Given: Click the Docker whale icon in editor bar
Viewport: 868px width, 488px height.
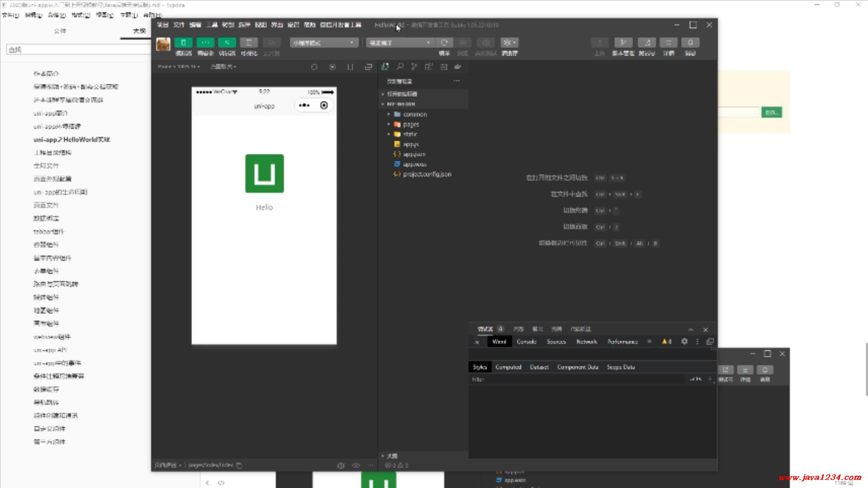Looking at the screenshot, I should point(458,66).
